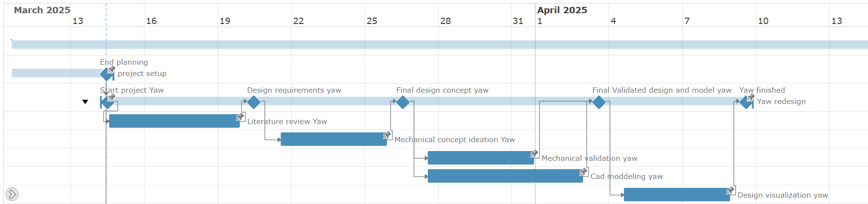The width and height of the screenshot is (868, 204).
Task: Click the Yaw redesign summary bar
Action: point(426,101)
